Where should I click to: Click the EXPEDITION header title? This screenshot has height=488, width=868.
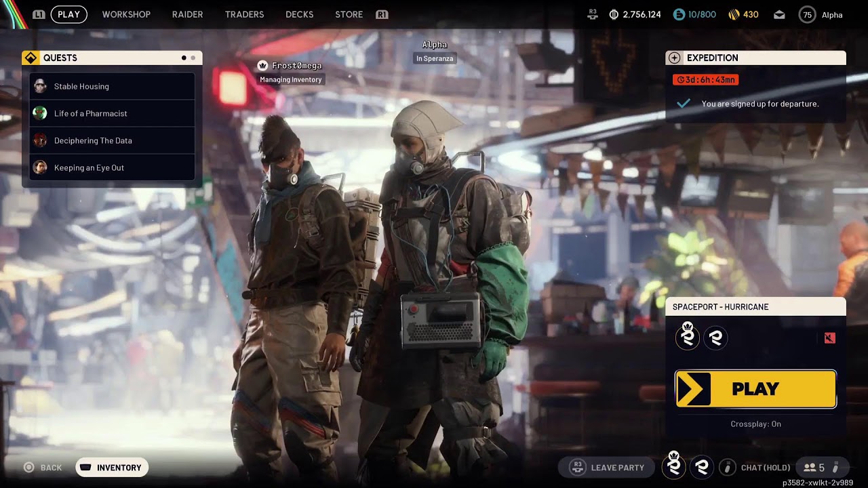(x=712, y=58)
